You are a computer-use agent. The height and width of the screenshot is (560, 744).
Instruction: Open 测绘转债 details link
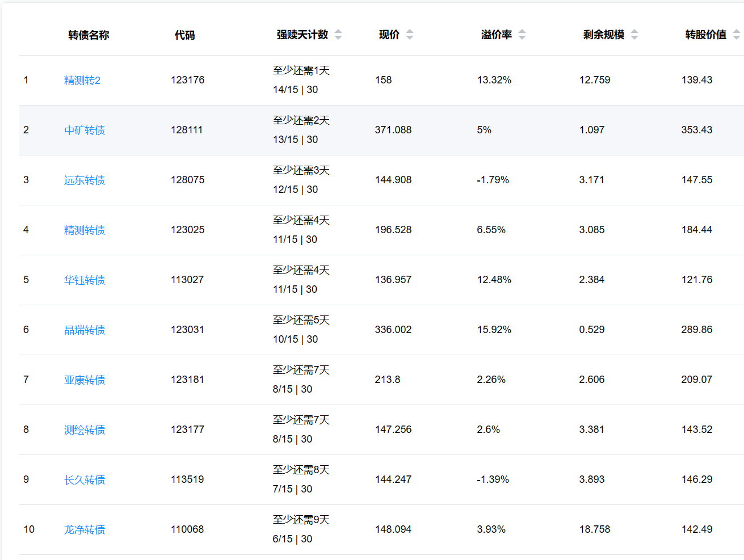pyautogui.click(x=85, y=430)
